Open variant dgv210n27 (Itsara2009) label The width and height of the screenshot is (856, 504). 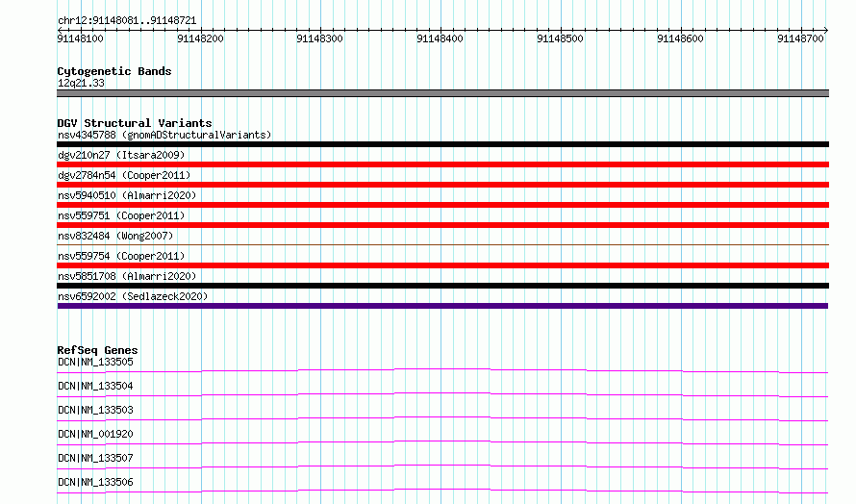(x=121, y=155)
